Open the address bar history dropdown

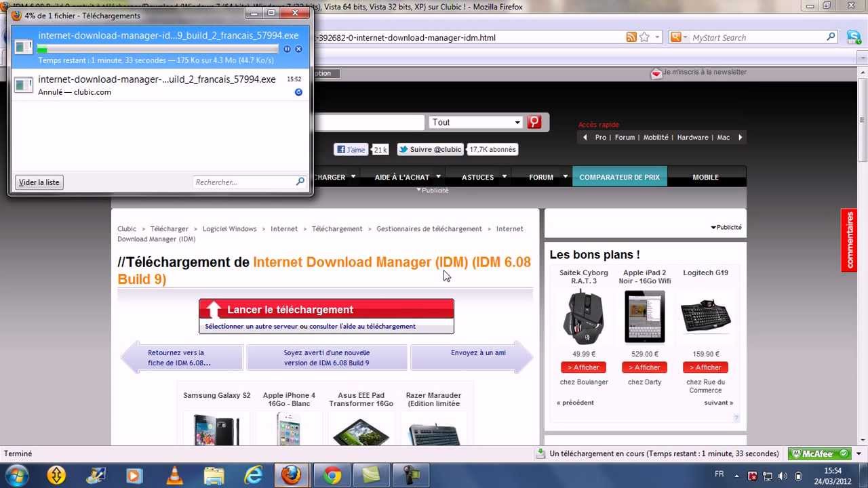[x=657, y=38]
